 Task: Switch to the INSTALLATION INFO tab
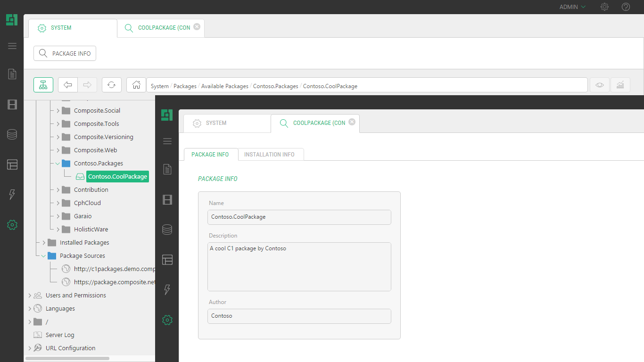click(x=269, y=155)
